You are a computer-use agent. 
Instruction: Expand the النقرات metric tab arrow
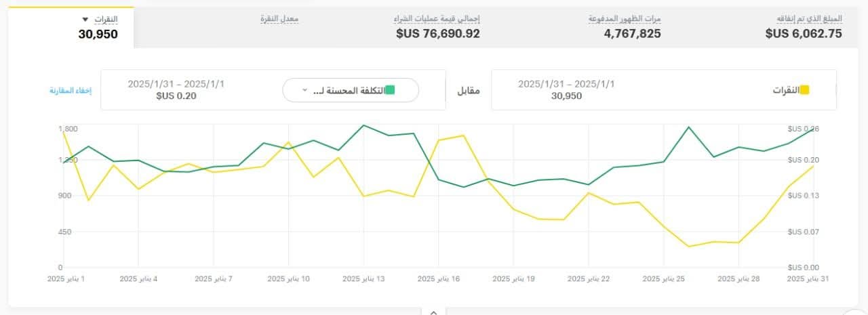(x=85, y=18)
